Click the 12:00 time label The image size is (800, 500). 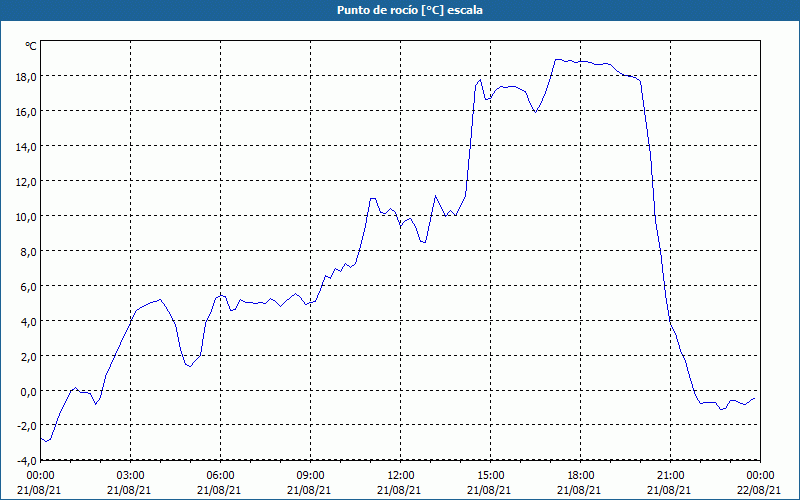coord(401,476)
